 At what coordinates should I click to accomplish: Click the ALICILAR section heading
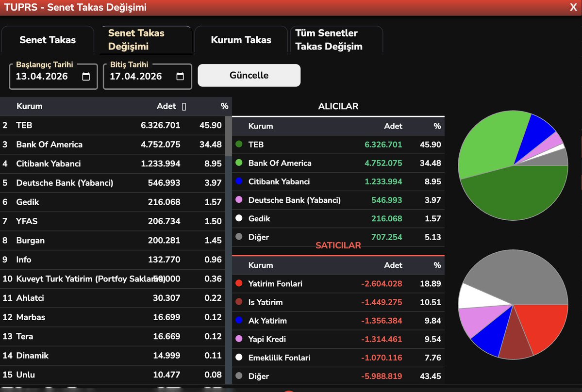click(338, 106)
